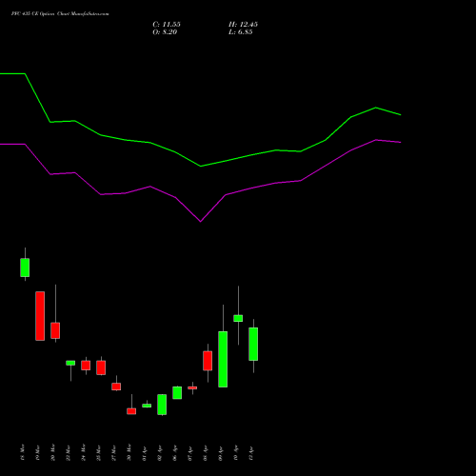Click the '20 Mar' date label

(x=53, y=452)
